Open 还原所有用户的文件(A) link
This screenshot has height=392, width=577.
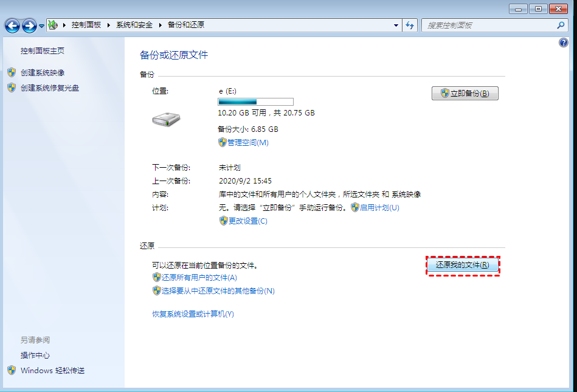pos(199,277)
